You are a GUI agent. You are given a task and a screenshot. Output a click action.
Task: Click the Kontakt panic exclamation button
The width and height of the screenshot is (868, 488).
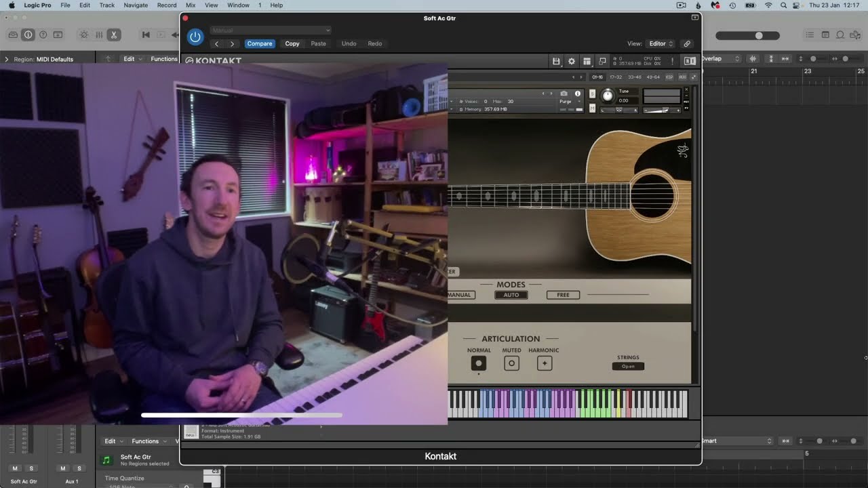(x=672, y=61)
